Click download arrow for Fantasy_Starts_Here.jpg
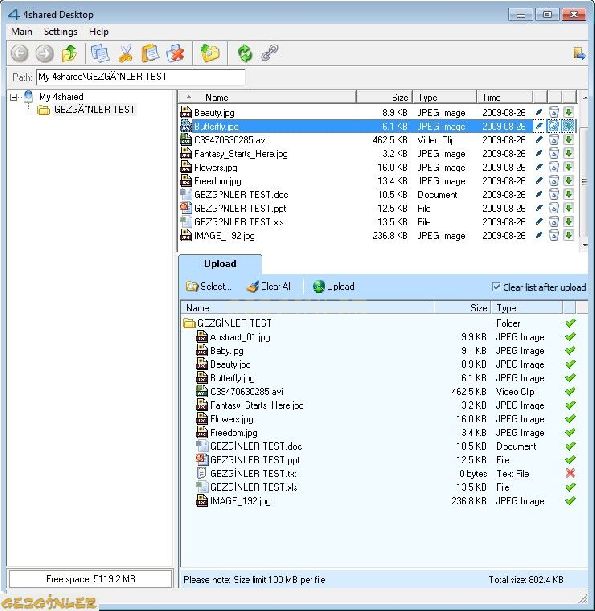The image size is (595, 611). pos(569,154)
